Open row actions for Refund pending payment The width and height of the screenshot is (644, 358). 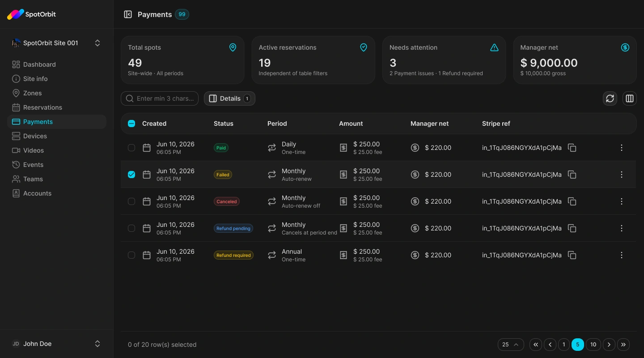[x=622, y=228]
